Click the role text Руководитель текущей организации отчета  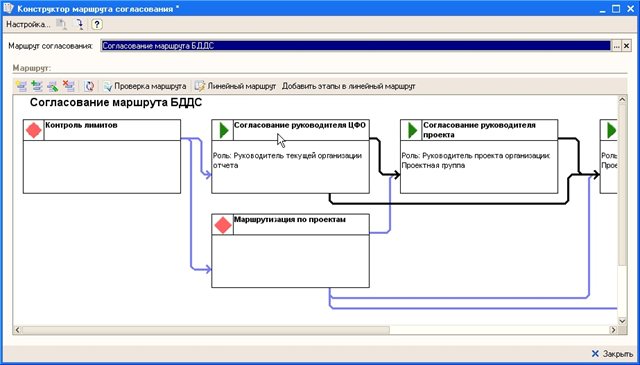pyautogui.click(x=287, y=160)
